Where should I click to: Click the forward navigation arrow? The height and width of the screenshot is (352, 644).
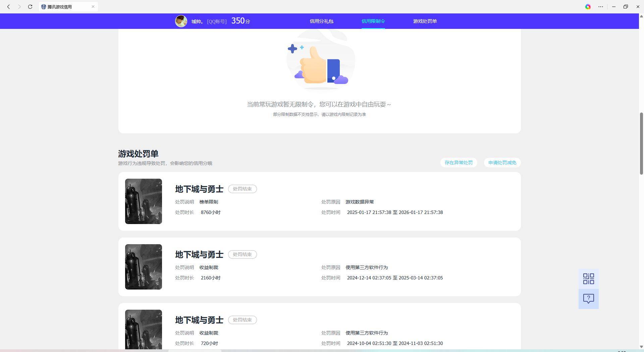point(19,7)
